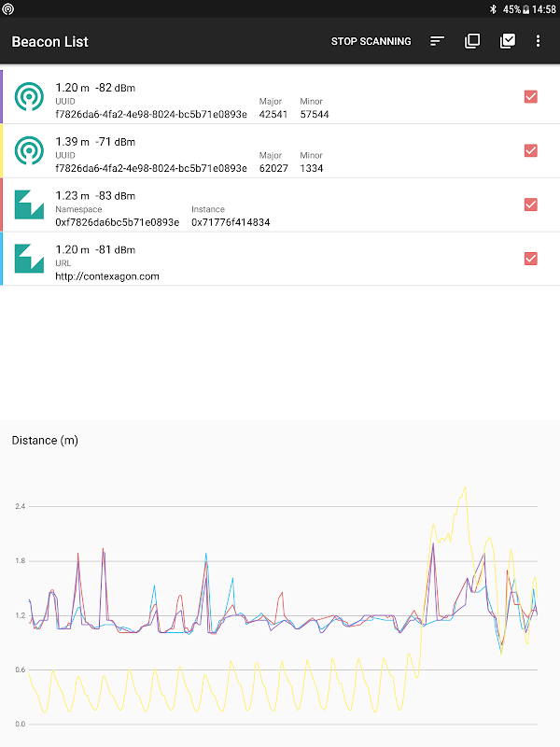Tap the yellow color strip of second beacon
The height and width of the screenshot is (747, 560).
click(3, 150)
